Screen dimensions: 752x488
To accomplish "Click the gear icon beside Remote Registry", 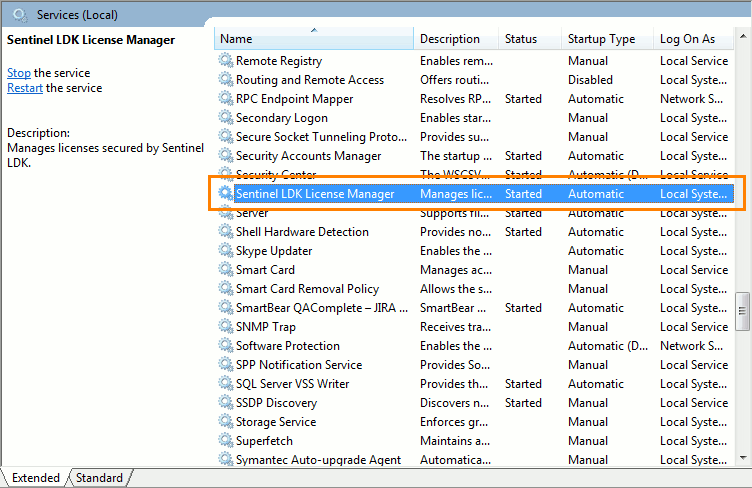I will point(226,61).
